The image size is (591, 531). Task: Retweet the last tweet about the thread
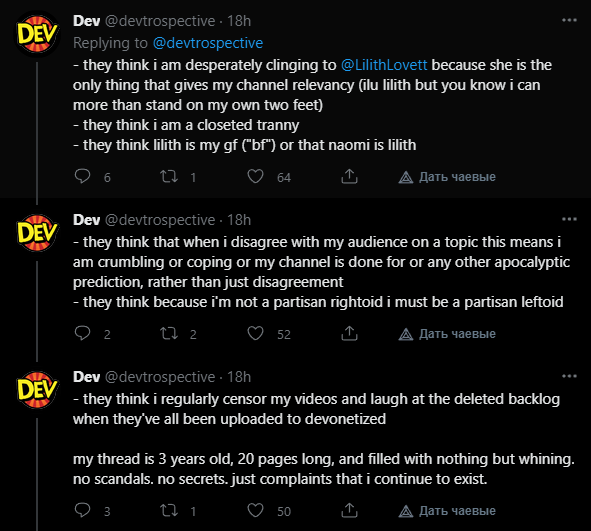169,510
